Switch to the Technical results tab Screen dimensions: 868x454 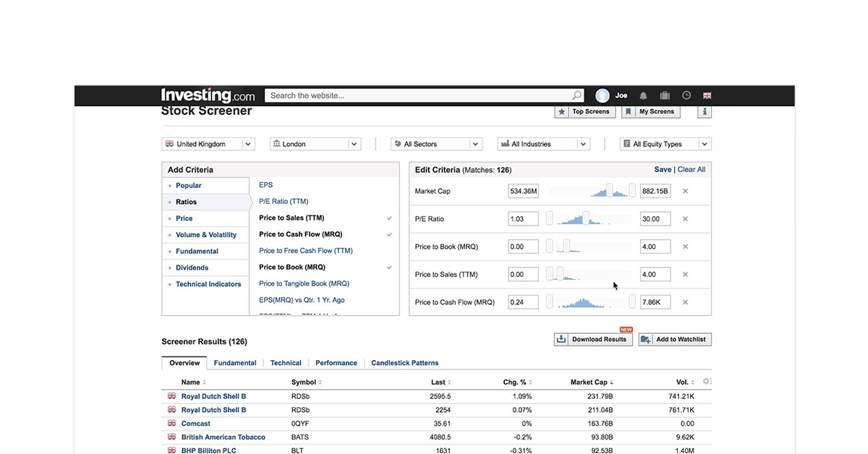(x=286, y=363)
